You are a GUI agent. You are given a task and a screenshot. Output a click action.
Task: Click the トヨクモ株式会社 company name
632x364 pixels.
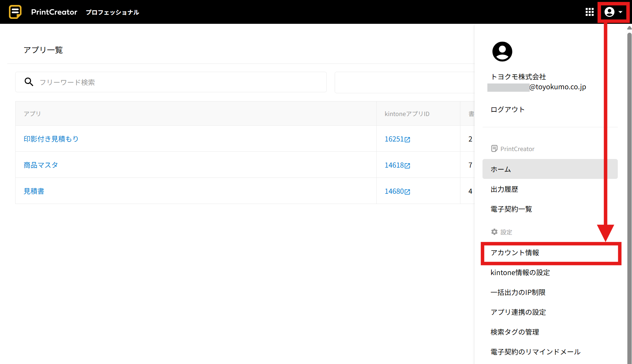coord(518,77)
